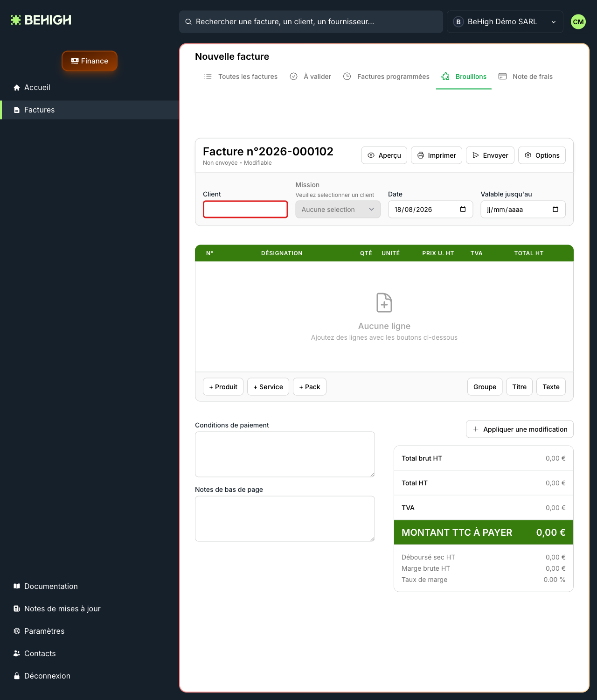Open the Date calendar picker icon

coord(463,209)
